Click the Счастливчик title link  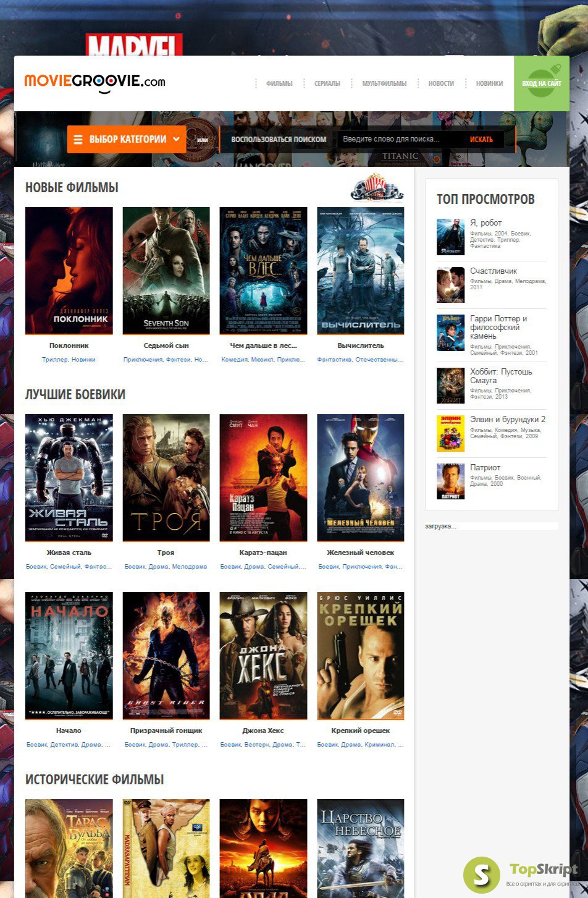coord(493,271)
